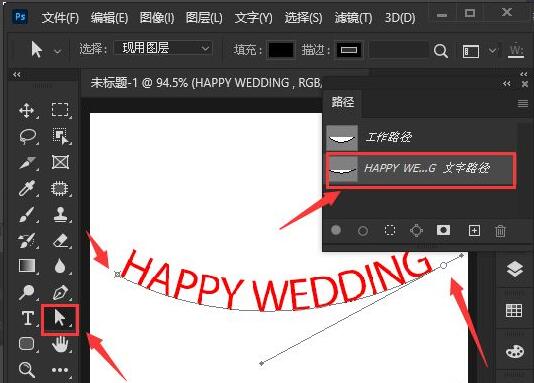Select the Rectangular Marquee tool

click(60, 110)
